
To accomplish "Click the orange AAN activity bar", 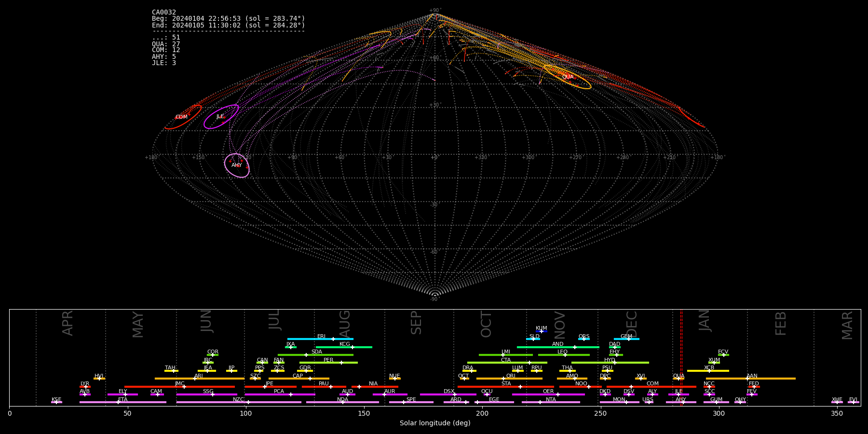I will click(772, 379).
